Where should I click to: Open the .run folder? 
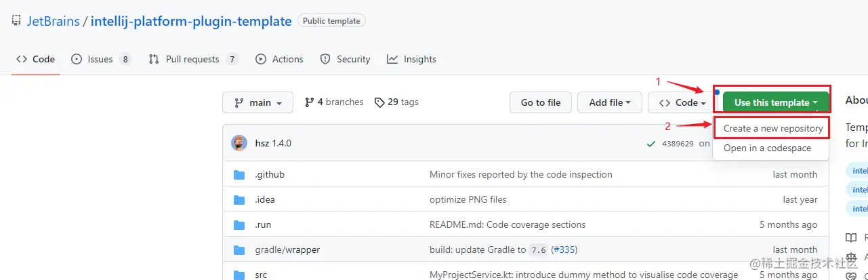pyautogui.click(x=263, y=224)
